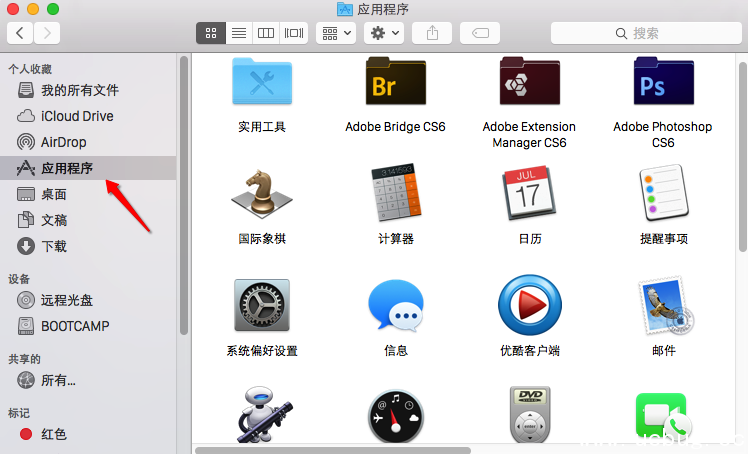Click the 文稿 documents sidebar icon

tap(26, 220)
